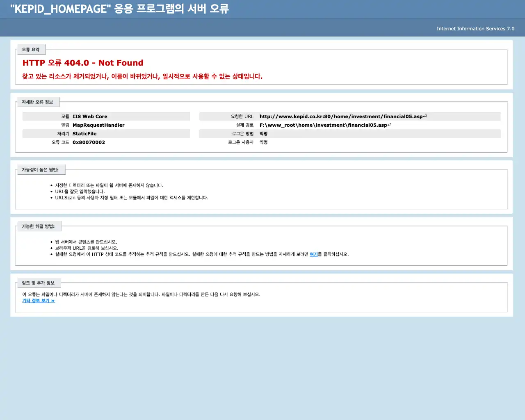Click the 'HTTP 오류 404.0 - Not Found' heading
This screenshot has height=420, width=525.
83,63
